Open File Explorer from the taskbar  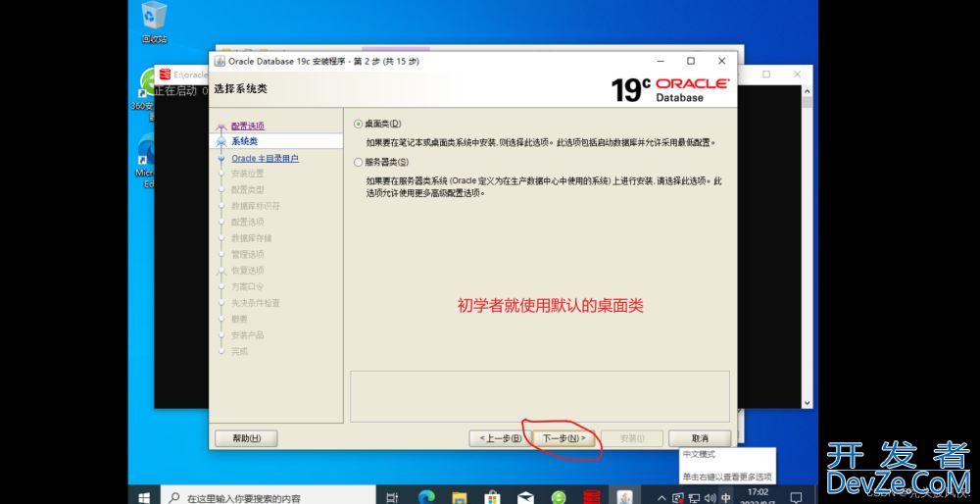coord(460,498)
